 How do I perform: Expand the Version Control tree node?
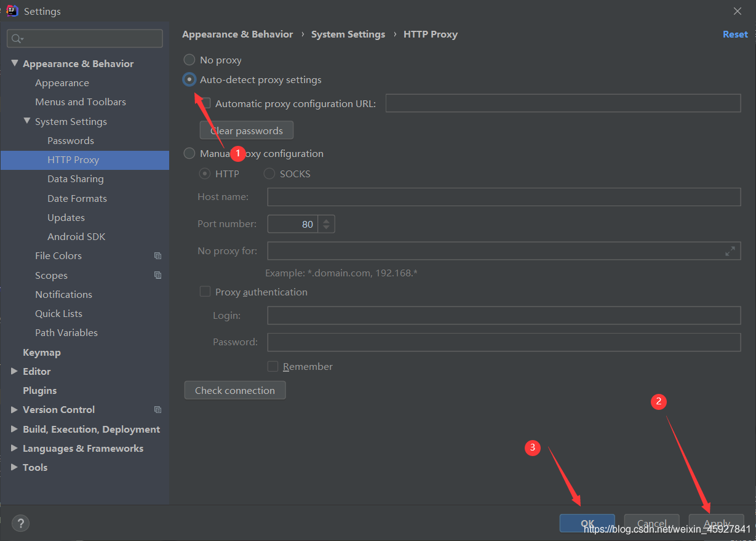tap(15, 409)
